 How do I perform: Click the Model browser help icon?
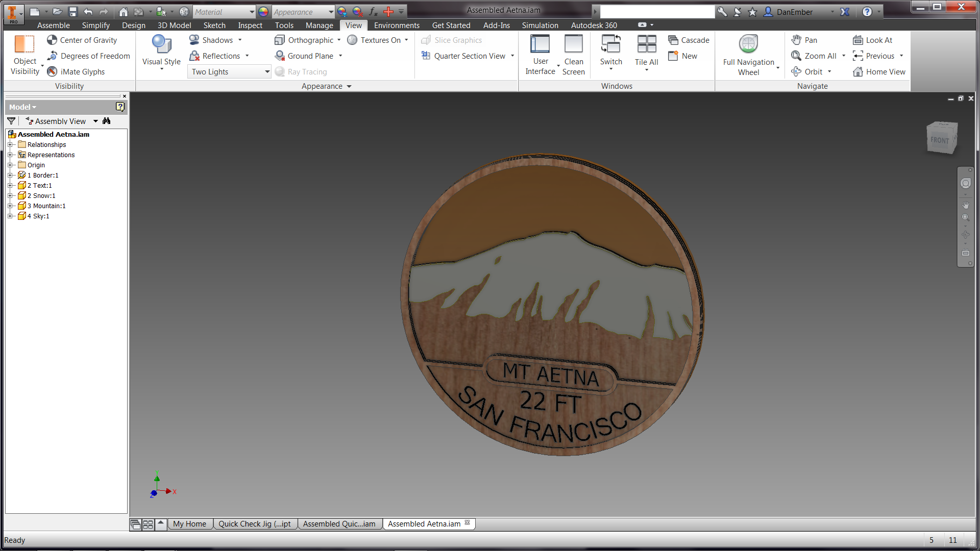(120, 107)
